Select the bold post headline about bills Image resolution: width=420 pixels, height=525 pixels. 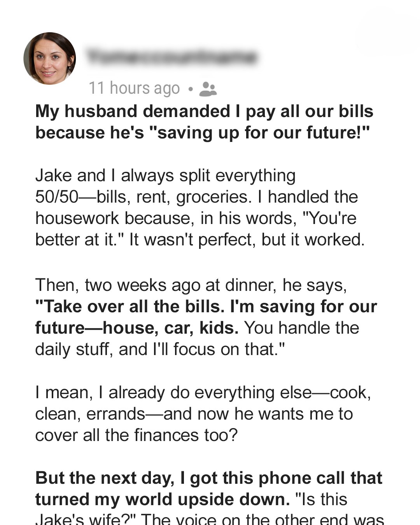[204, 122]
